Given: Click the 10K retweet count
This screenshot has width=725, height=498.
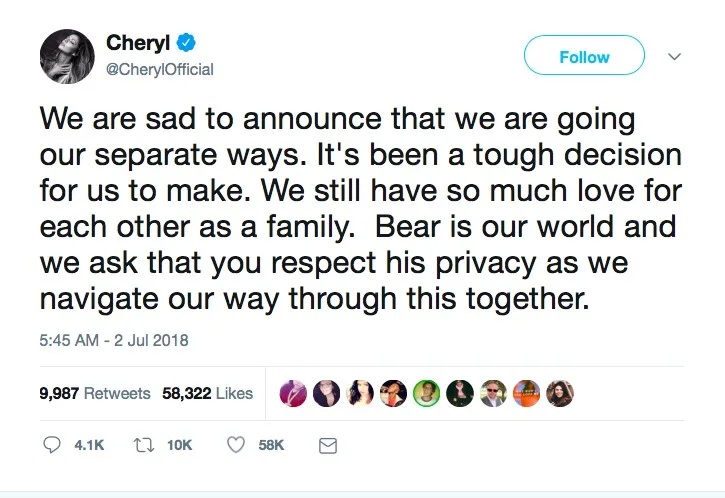Looking at the screenshot, I should coord(180,445).
